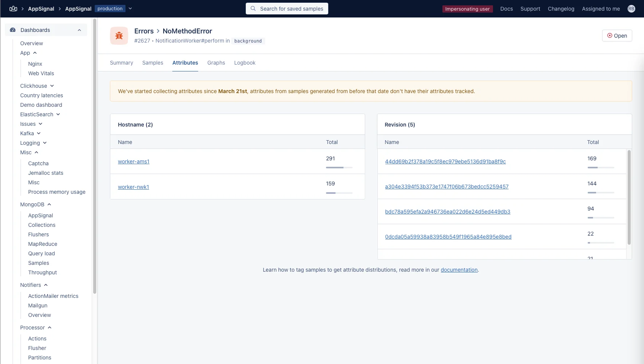
Task: Open the Support link
Action: tap(530, 9)
